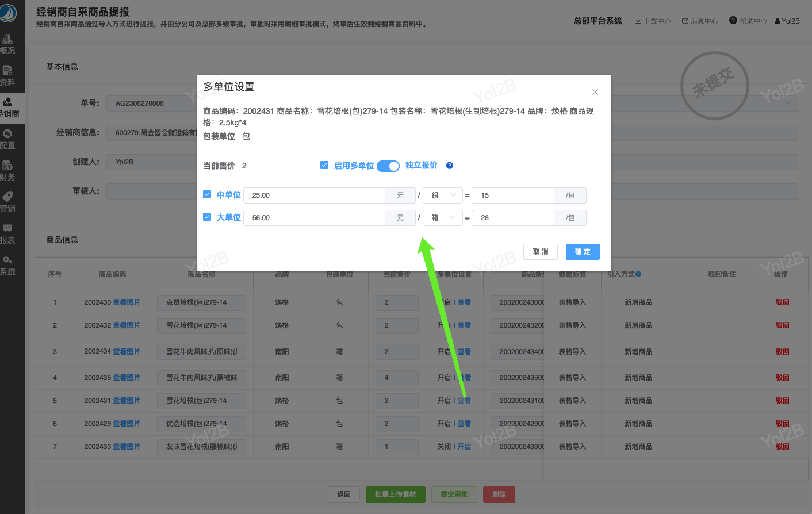
Task: Click the help icon next to 引入方式
Action: coord(638,274)
